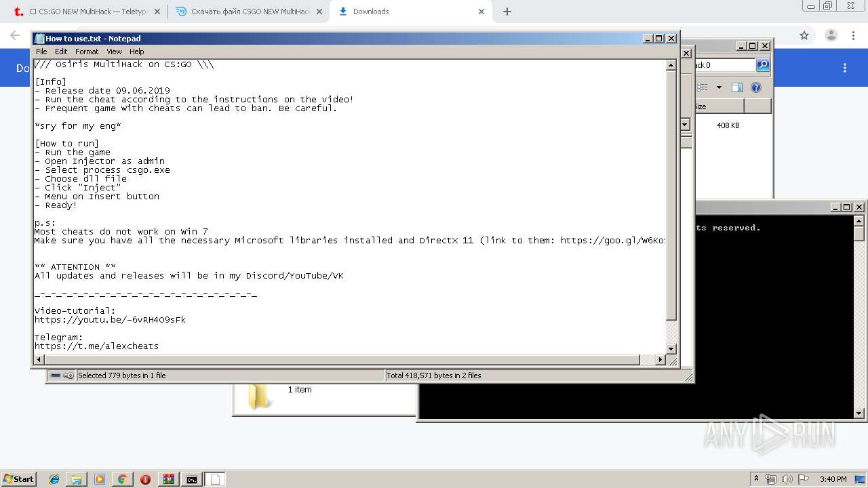
Task: Place cursor on t.me/alexcheats Telegram link text
Action: click(x=96, y=346)
